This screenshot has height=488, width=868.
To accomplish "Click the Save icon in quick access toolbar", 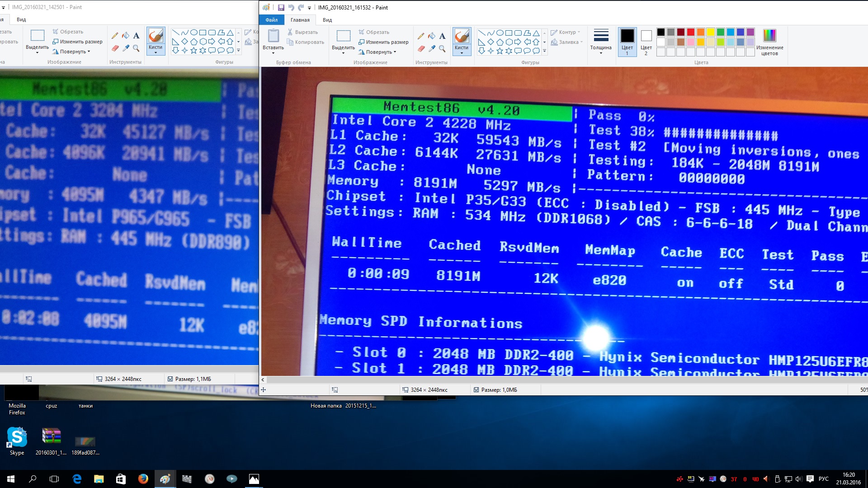I will 281,7.
